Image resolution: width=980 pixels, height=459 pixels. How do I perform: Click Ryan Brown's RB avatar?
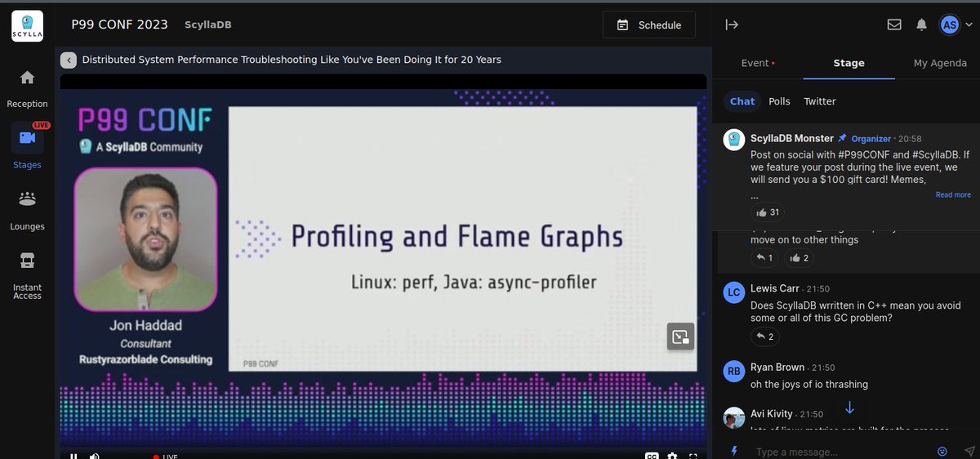click(734, 371)
